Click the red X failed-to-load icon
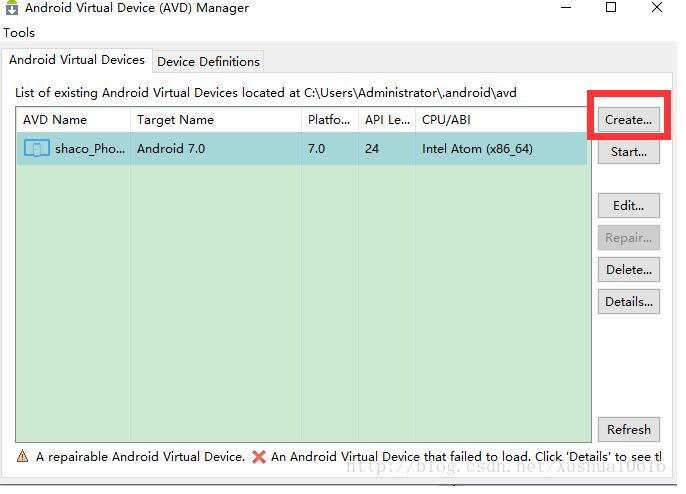This screenshot has width=686, height=494. tap(259, 457)
